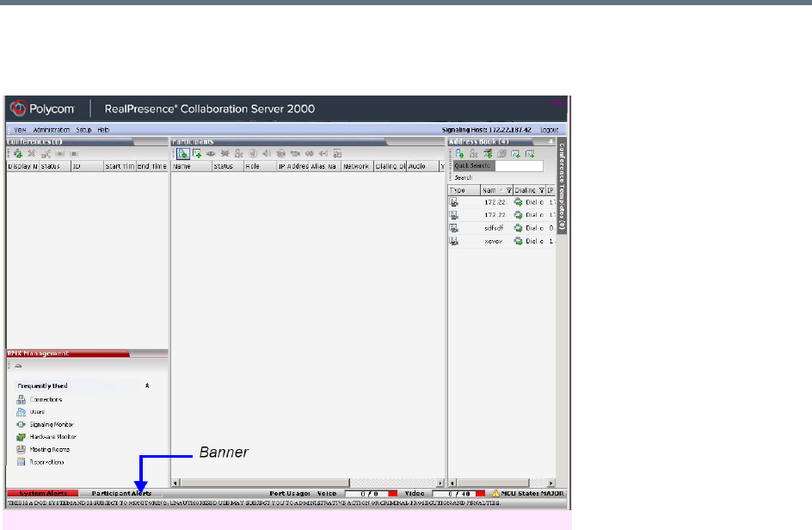Open the Name column filter in Address Book
The width and height of the screenshot is (812, 530).
[x=509, y=190]
